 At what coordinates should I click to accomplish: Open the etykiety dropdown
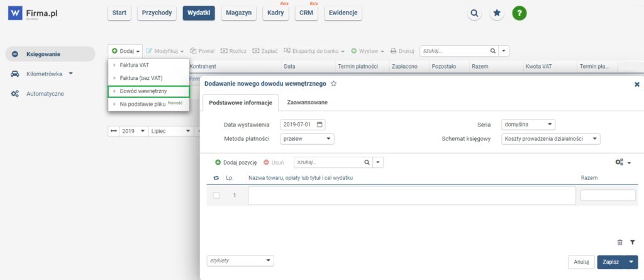click(240, 260)
